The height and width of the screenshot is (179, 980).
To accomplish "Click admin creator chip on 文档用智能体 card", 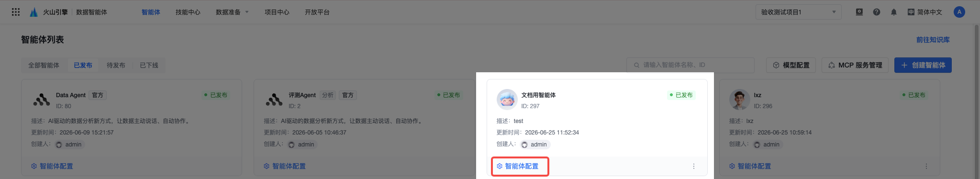I will coord(535,145).
